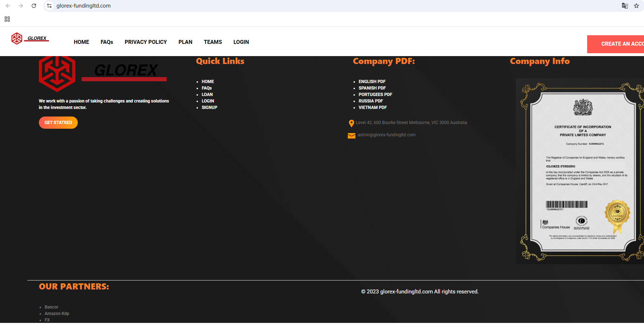Click the orange envelope email icon

tap(351, 136)
